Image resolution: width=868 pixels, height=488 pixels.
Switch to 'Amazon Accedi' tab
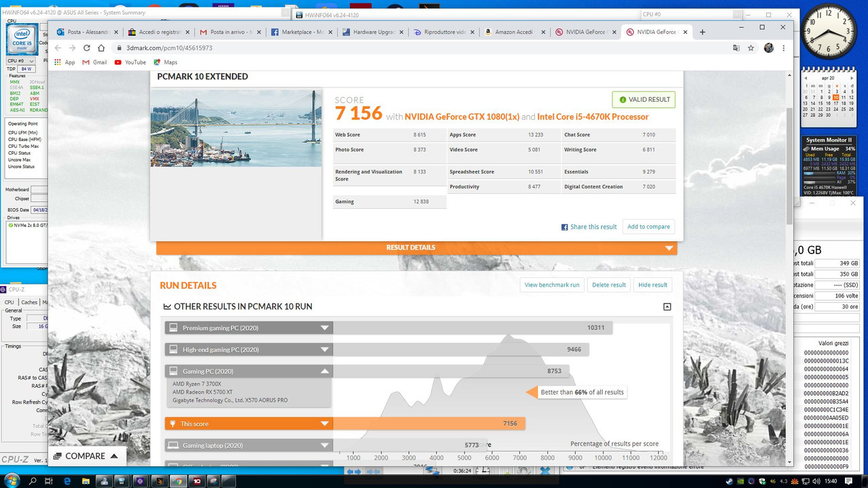click(x=515, y=32)
